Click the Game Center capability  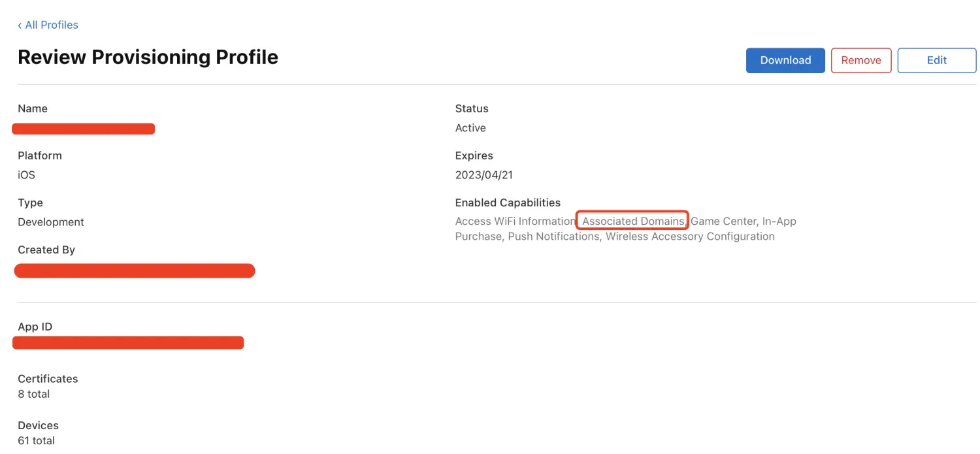[723, 221]
